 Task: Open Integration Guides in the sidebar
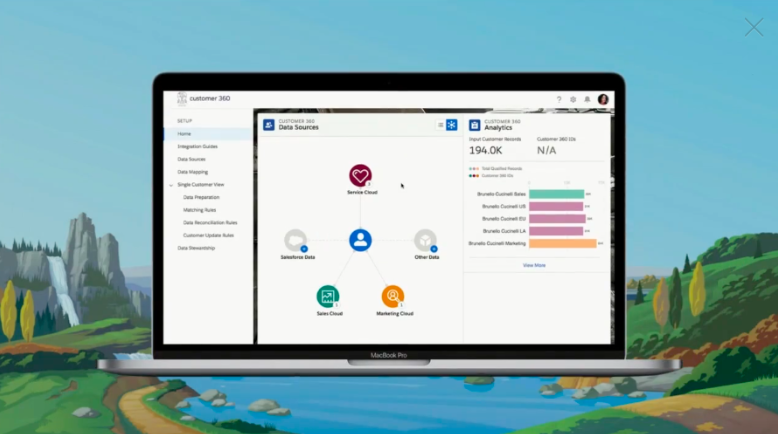[x=197, y=146]
